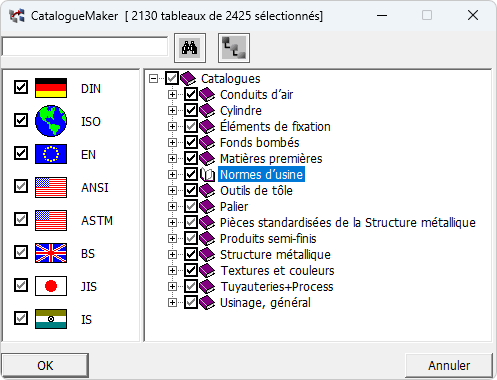Uncheck the Cylindre checkbox
The height and width of the screenshot is (380, 497).
191,110
